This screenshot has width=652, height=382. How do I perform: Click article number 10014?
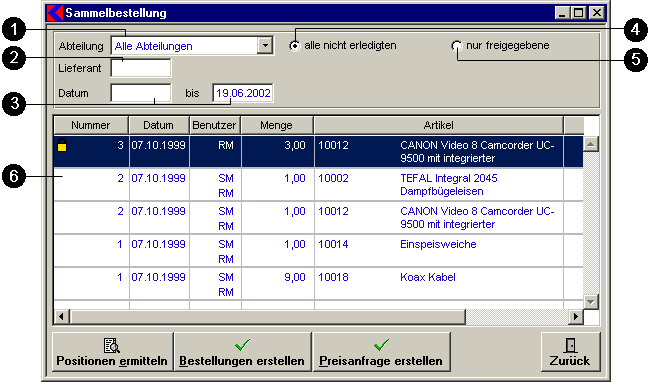pyautogui.click(x=333, y=244)
